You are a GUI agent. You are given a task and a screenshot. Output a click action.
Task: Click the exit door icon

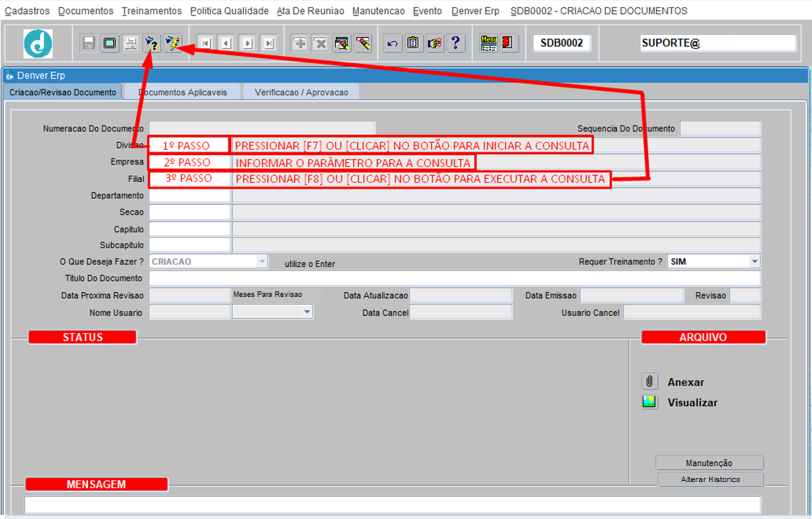[x=508, y=44]
